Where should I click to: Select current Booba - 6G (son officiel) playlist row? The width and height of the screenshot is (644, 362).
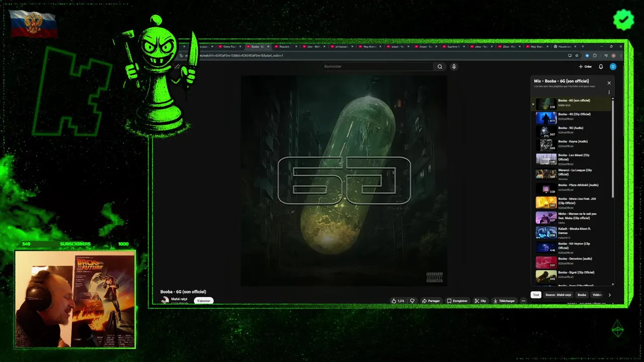(x=572, y=104)
